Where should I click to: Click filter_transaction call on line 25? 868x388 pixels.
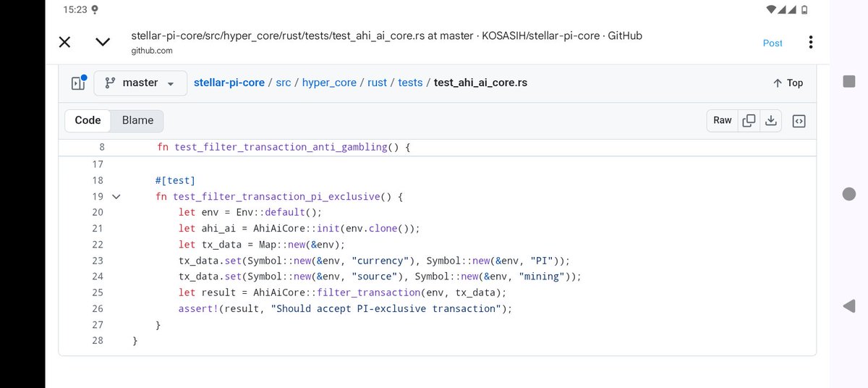pyautogui.click(x=369, y=292)
